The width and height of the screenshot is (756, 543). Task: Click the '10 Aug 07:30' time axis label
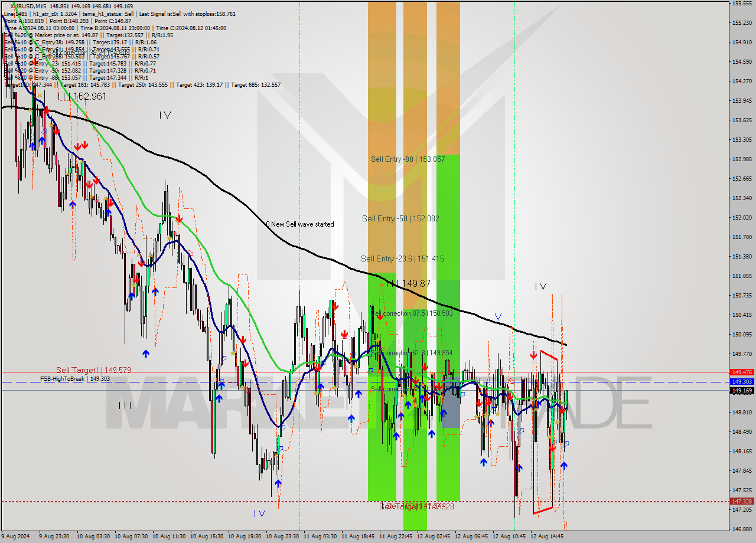click(x=131, y=537)
